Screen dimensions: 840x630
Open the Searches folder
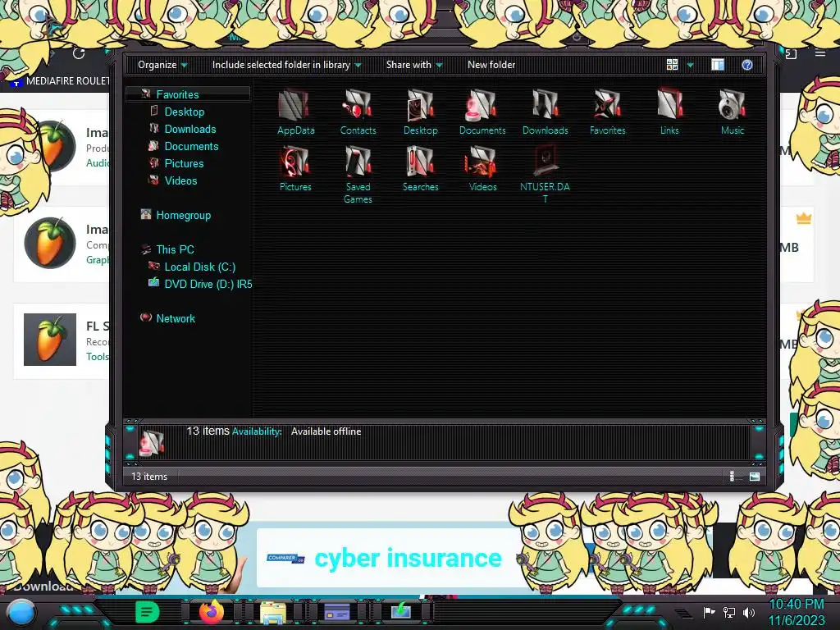(x=421, y=169)
